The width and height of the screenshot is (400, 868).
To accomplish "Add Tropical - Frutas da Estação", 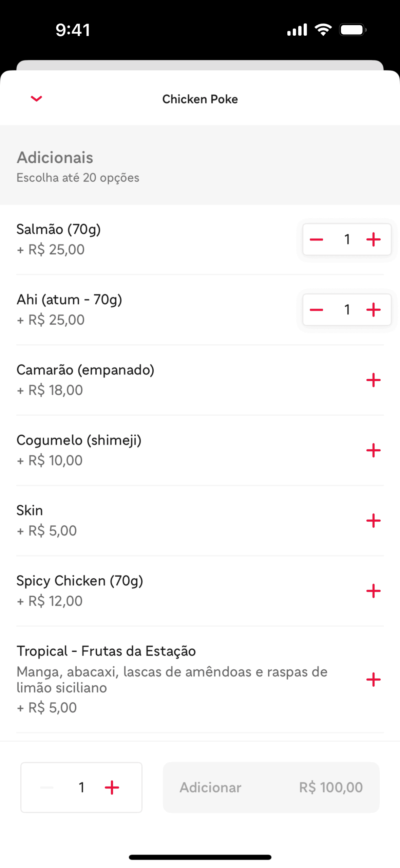I will [373, 680].
